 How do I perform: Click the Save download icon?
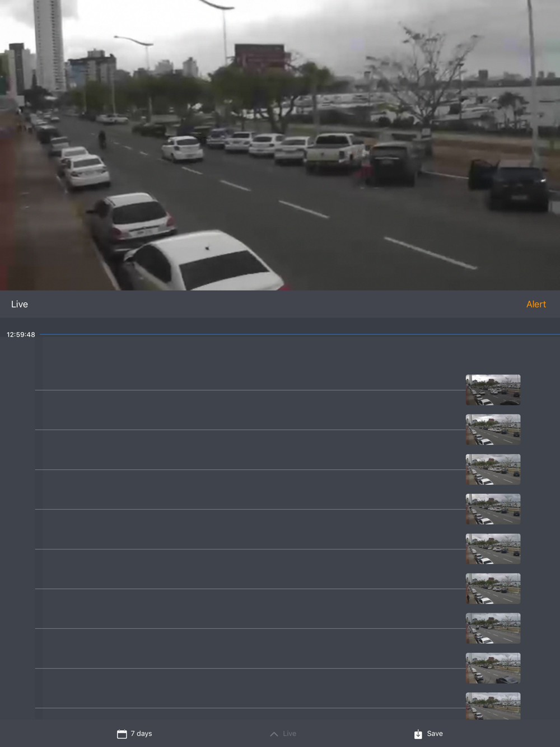(418, 734)
